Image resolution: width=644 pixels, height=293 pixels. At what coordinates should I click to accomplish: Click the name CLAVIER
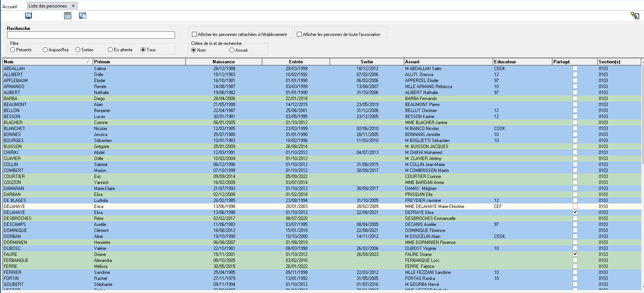point(12,158)
